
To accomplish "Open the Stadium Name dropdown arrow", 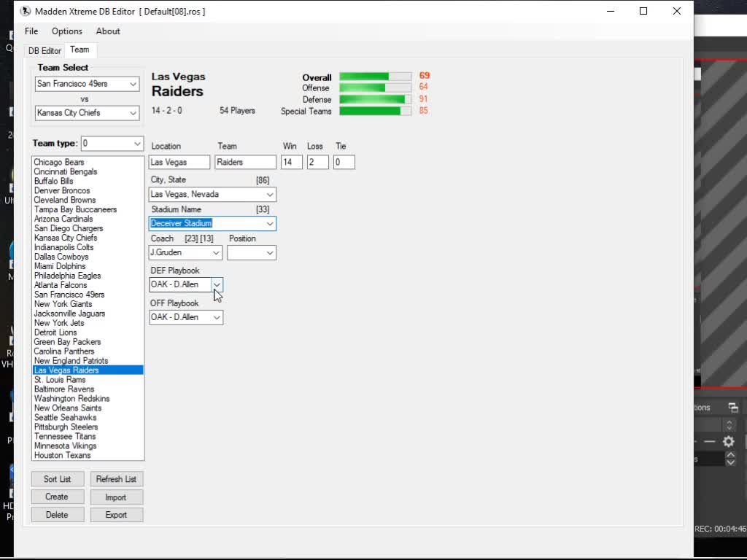I will (x=270, y=224).
